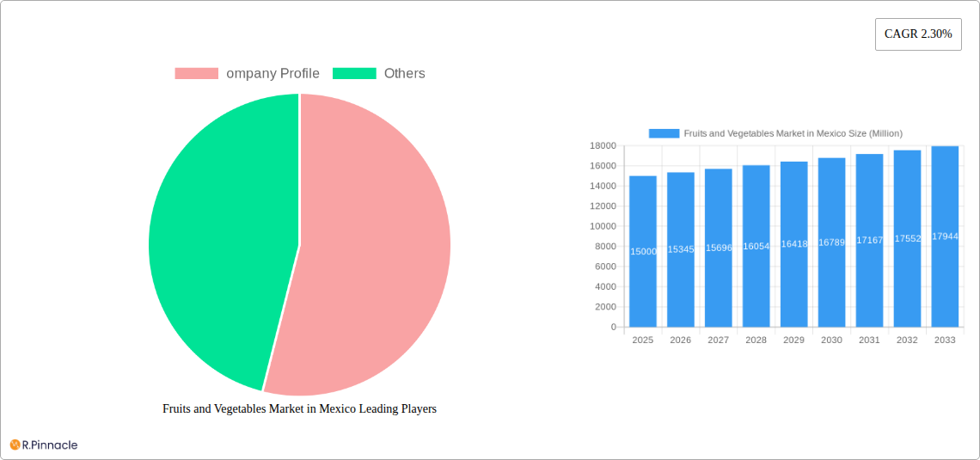Click the 16000 y-axis label
Viewport: 980px width, 460px height.
pos(603,166)
